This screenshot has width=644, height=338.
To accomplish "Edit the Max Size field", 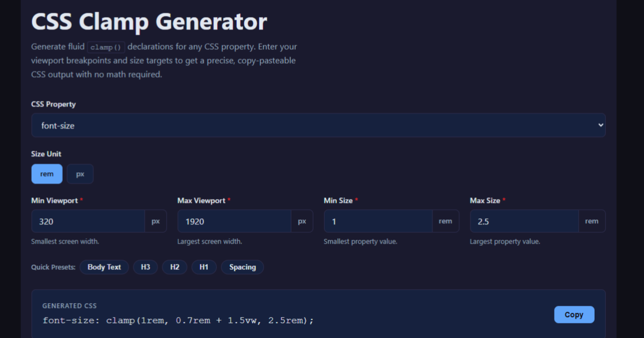I will (x=524, y=221).
